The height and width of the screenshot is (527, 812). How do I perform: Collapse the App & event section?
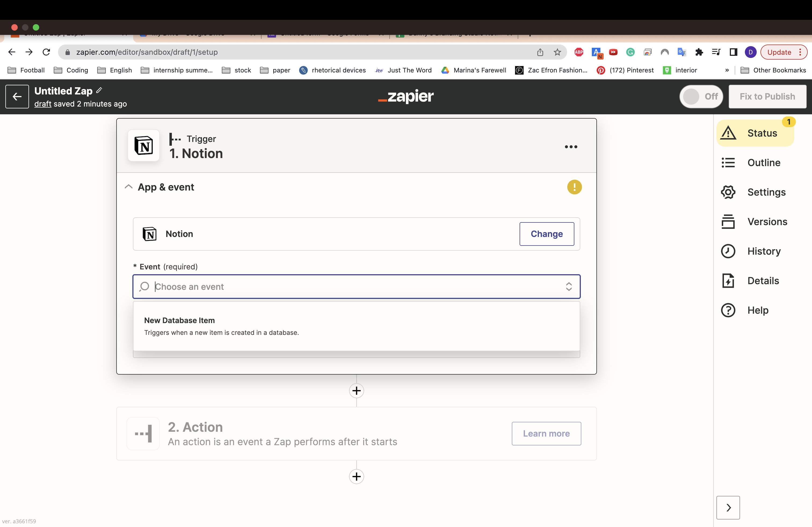tap(129, 187)
